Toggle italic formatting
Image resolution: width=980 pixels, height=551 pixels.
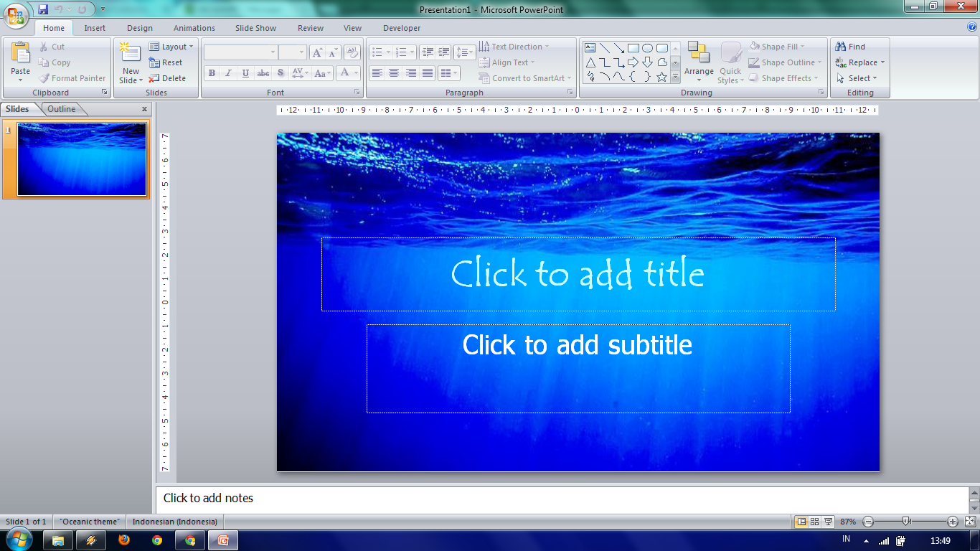tap(228, 72)
